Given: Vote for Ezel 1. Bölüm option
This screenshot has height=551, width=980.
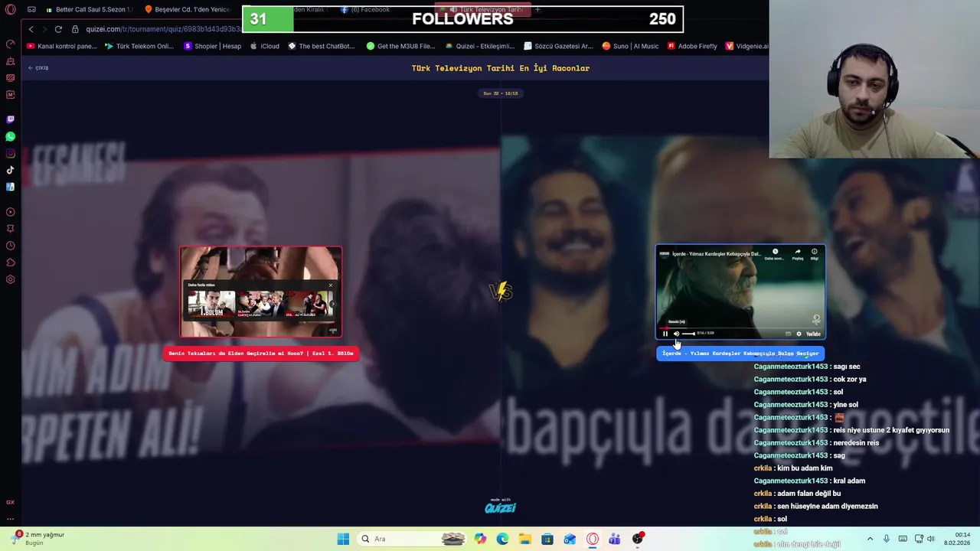Looking at the screenshot, I should tap(261, 354).
